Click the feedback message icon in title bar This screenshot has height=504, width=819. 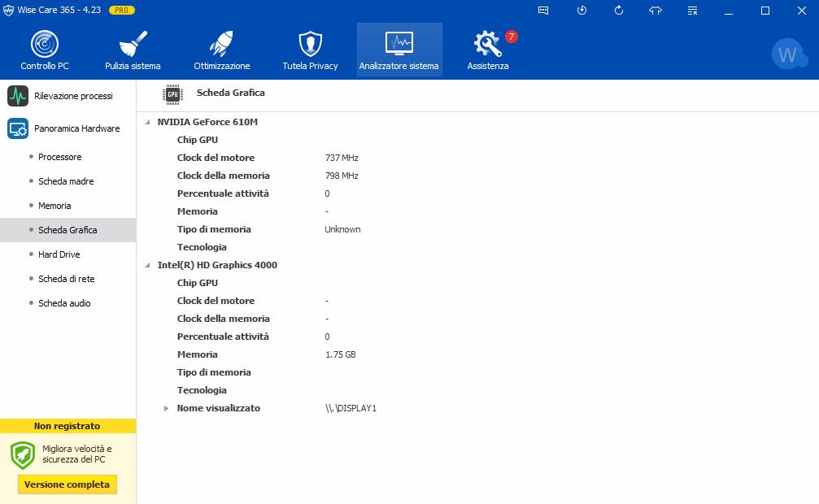pos(543,11)
